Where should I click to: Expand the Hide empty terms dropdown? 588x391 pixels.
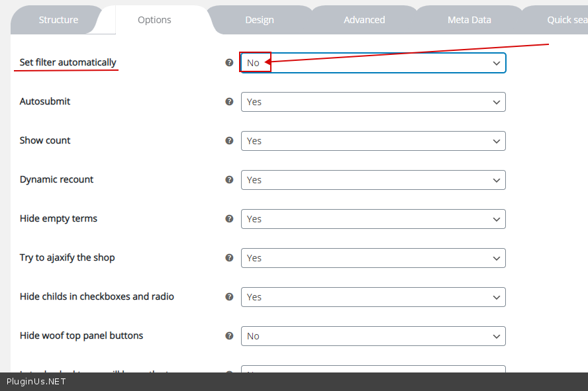373,219
